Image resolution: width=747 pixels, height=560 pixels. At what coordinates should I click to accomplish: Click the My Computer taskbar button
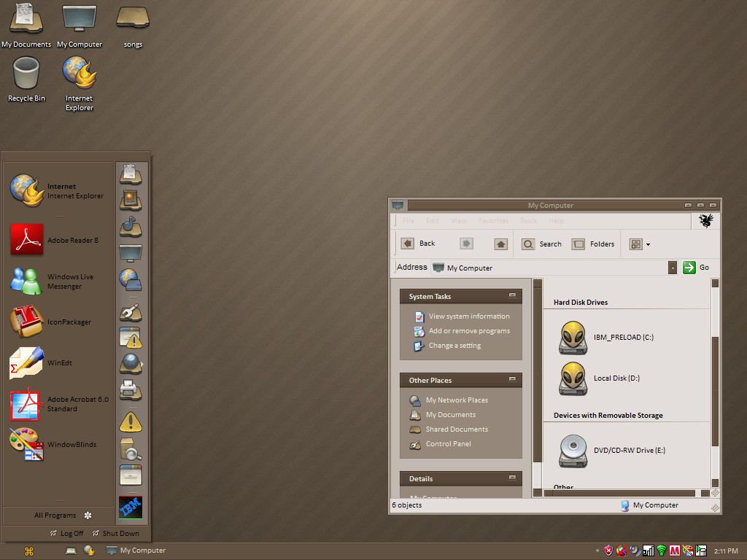[x=136, y=551]
